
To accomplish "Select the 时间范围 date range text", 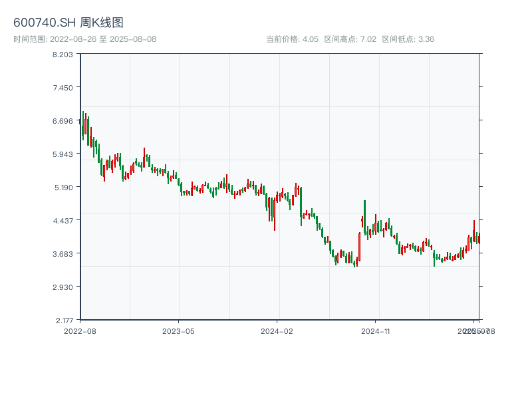I will 84,39.
